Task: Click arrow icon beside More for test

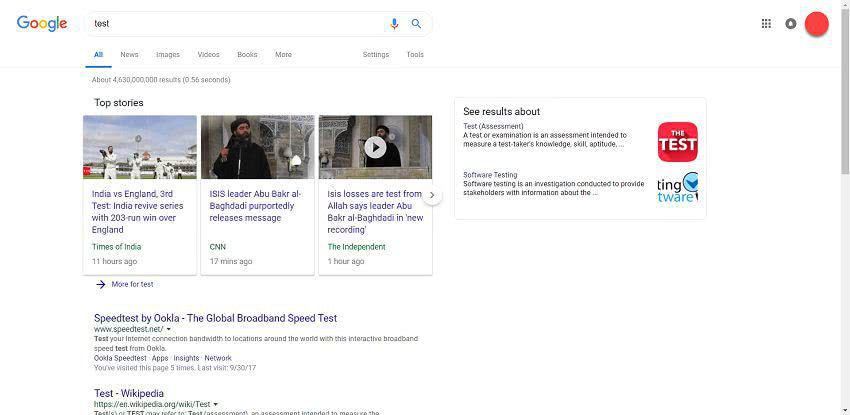Action: (100, 284)
